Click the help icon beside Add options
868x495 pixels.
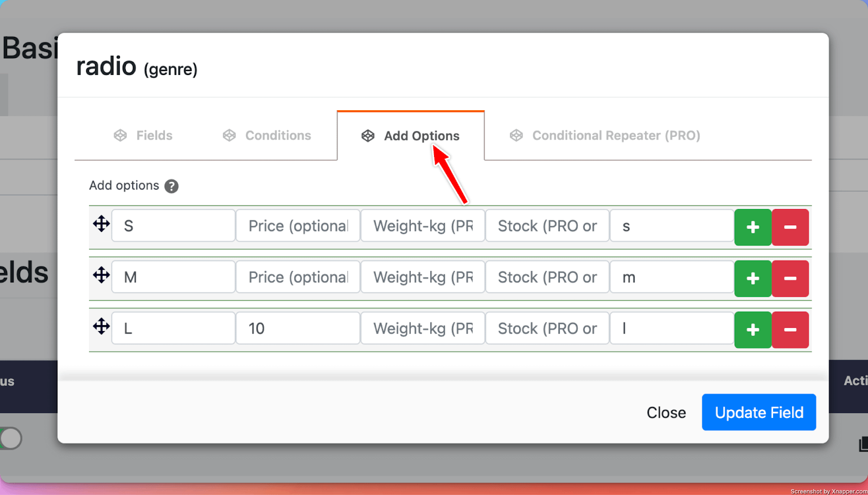pyautogui.click(x=171, y=186)
